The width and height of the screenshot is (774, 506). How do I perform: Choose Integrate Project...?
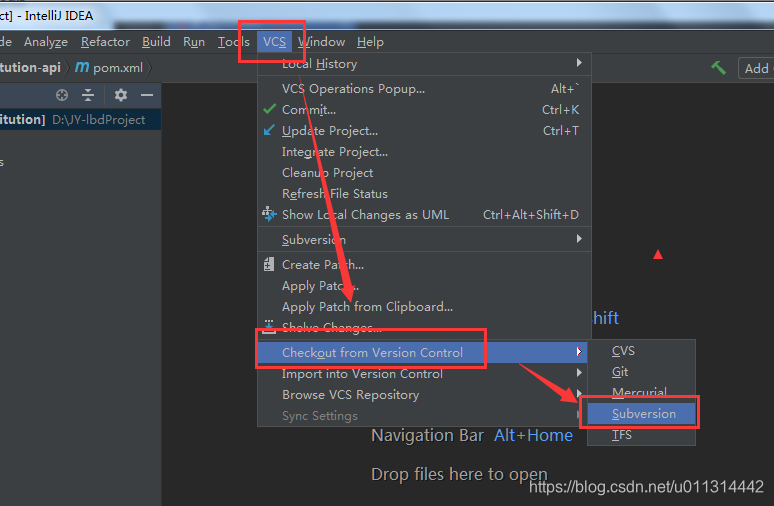(x=425, y=152)
